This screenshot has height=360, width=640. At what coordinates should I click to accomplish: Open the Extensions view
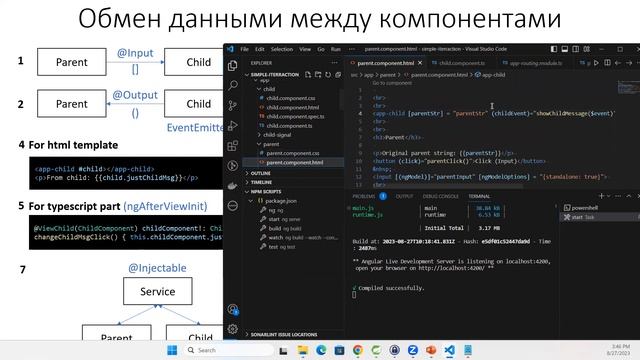(233, 145)
